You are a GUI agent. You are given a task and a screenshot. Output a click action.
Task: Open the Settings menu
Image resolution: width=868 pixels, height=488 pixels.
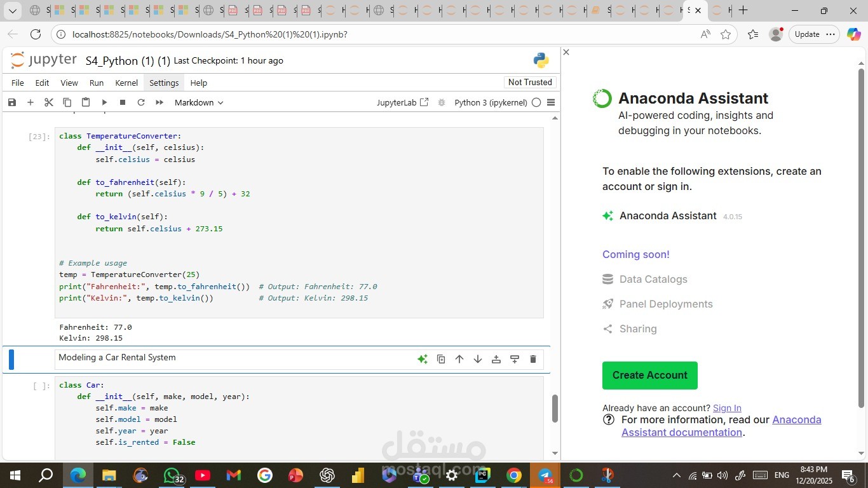coord(163,83)
